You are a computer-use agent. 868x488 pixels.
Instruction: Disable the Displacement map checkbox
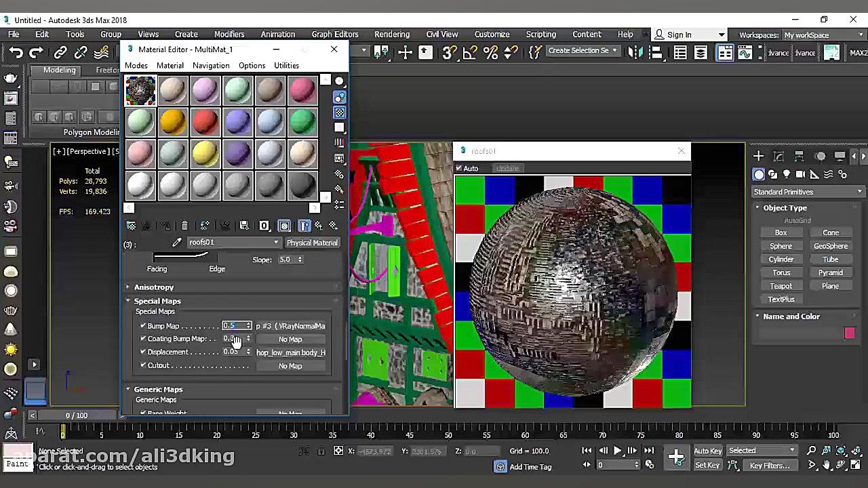pos(143,352)
